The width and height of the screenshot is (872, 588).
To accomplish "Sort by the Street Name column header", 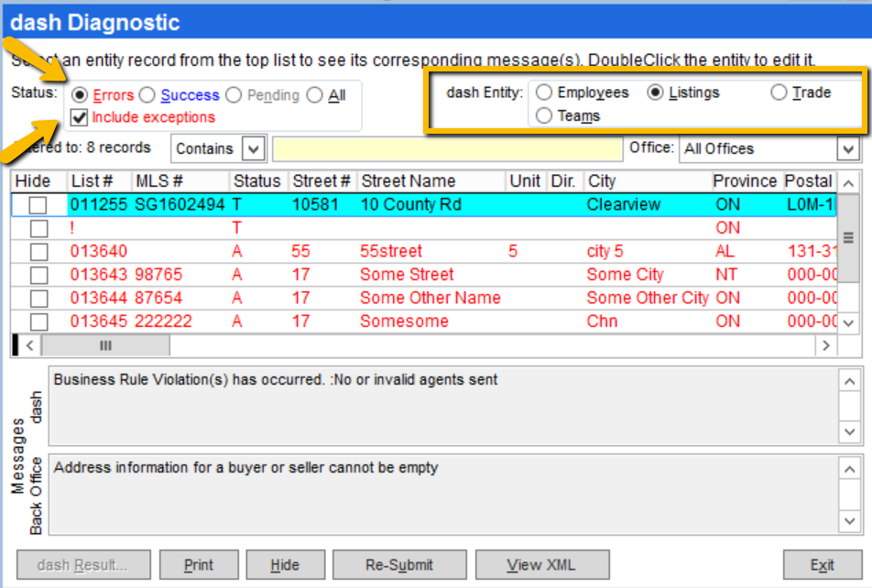I will (x=408, y=180).
